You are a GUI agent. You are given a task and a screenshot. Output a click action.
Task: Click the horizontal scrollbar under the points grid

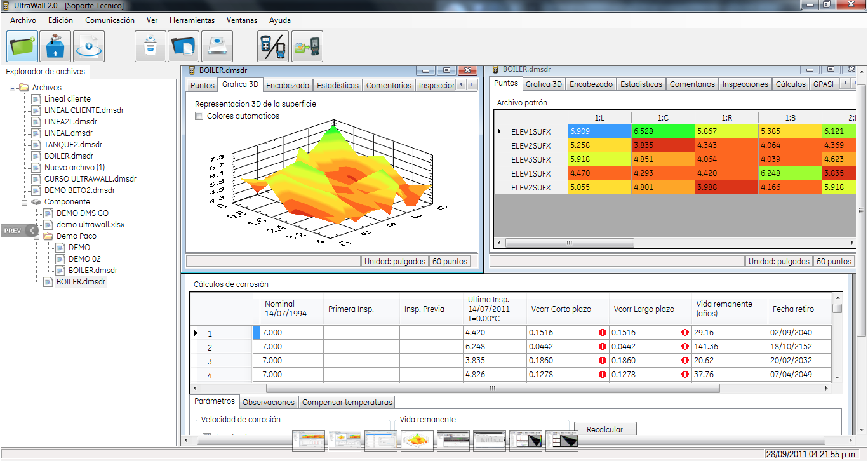click(674, 243)
